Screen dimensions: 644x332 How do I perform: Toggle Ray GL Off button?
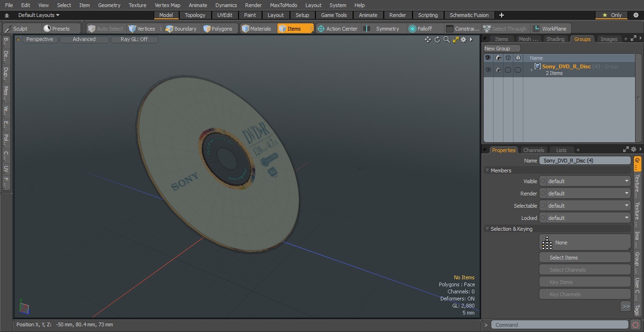click(x=134, y=40)
